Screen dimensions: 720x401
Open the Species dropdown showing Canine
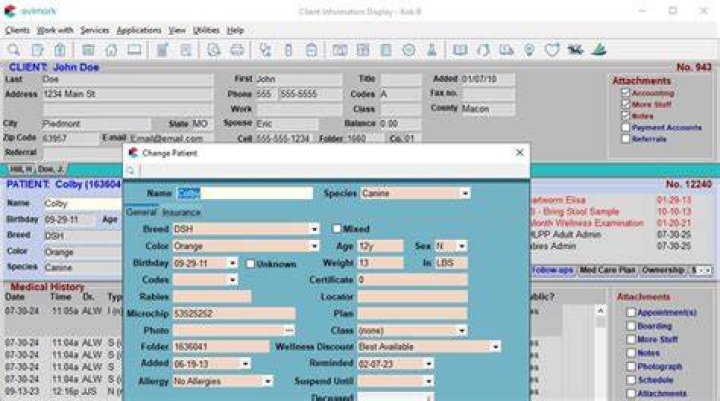(x=465, y=193)
